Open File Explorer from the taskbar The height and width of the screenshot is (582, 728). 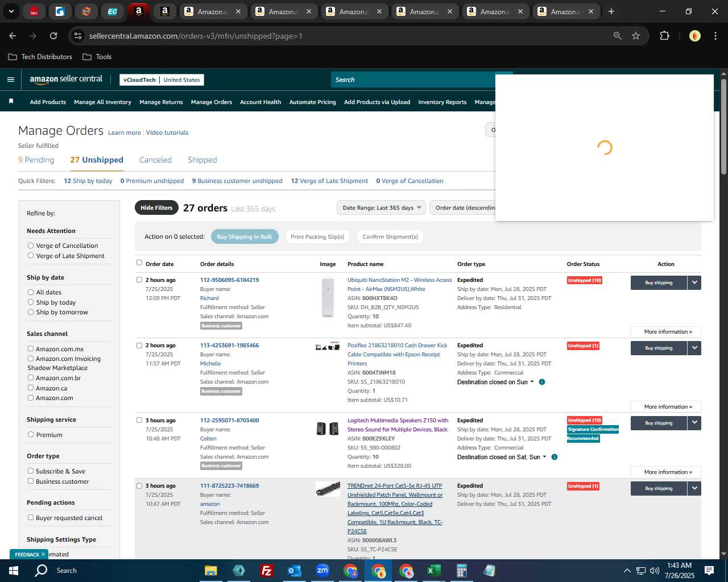(x=211, y=571)
